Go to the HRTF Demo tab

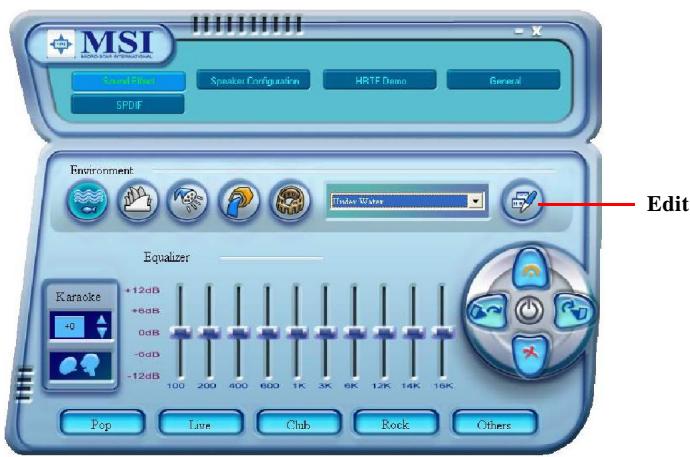point(380,80)
